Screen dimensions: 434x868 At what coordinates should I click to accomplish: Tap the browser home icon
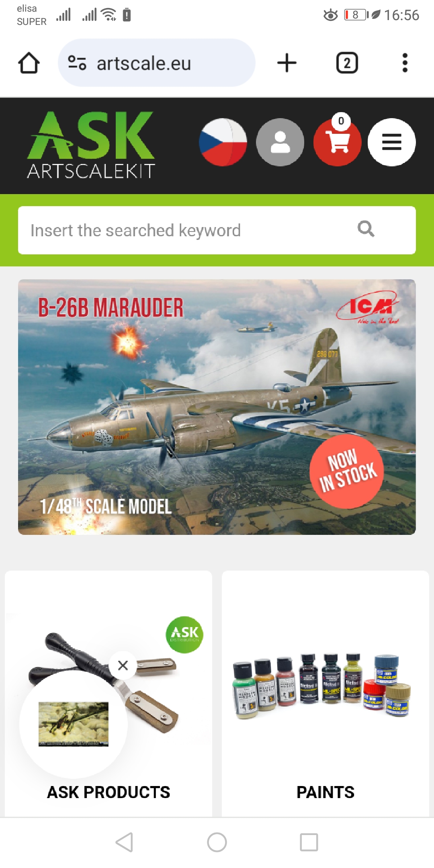29,63
